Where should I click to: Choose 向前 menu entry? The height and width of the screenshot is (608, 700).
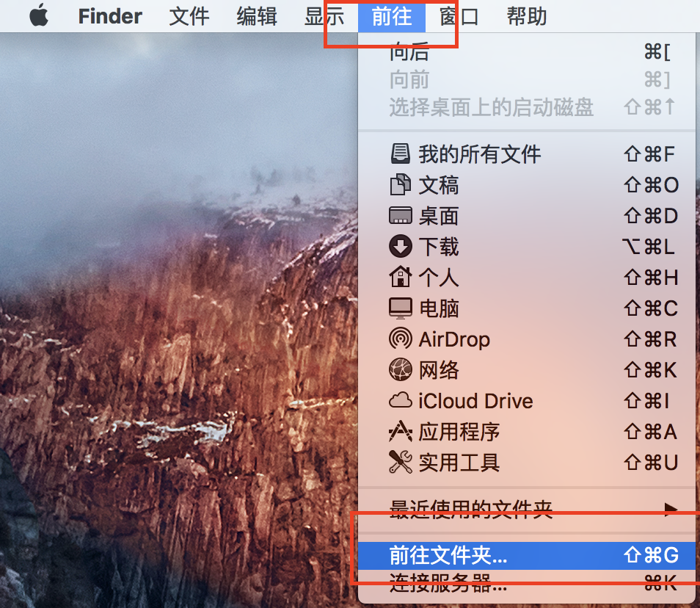(527, 80)
